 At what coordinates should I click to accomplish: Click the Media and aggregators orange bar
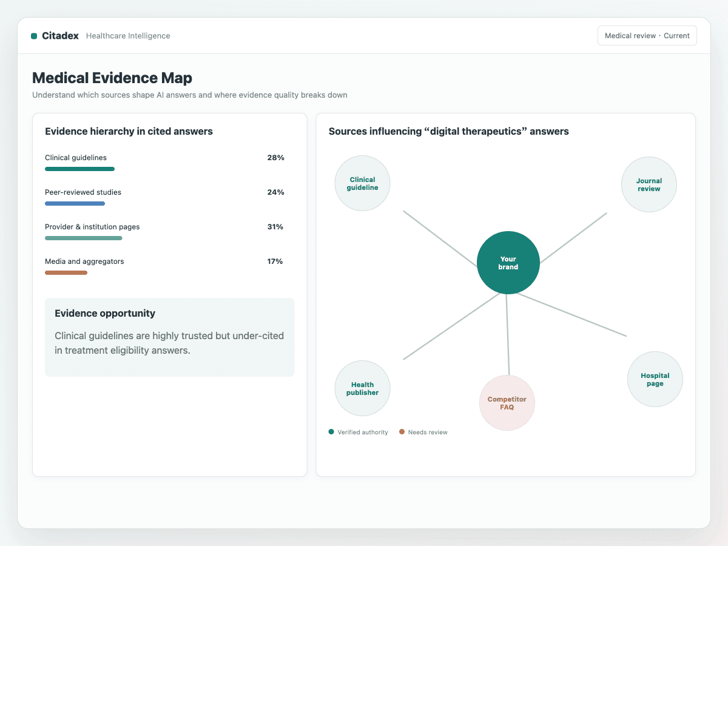(66, 272)
